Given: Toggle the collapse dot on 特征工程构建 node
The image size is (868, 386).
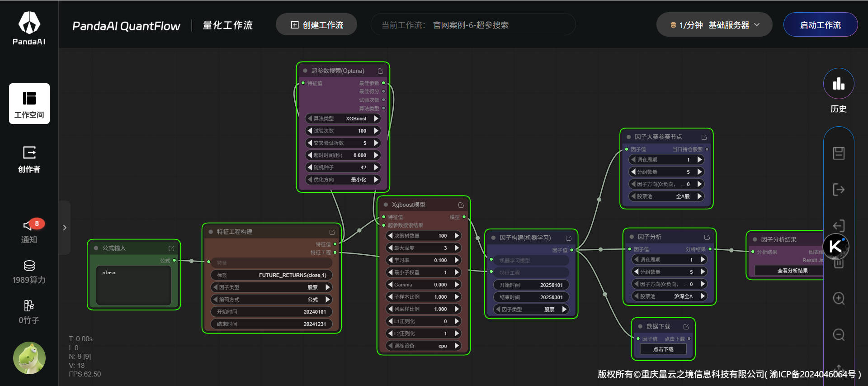Looking at the screenshot, I should pyautogui.click(x=211, y=232).
